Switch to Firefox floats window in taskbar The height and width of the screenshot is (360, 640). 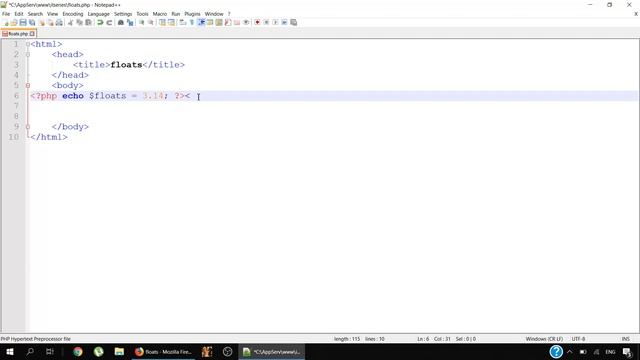point(164,352)
